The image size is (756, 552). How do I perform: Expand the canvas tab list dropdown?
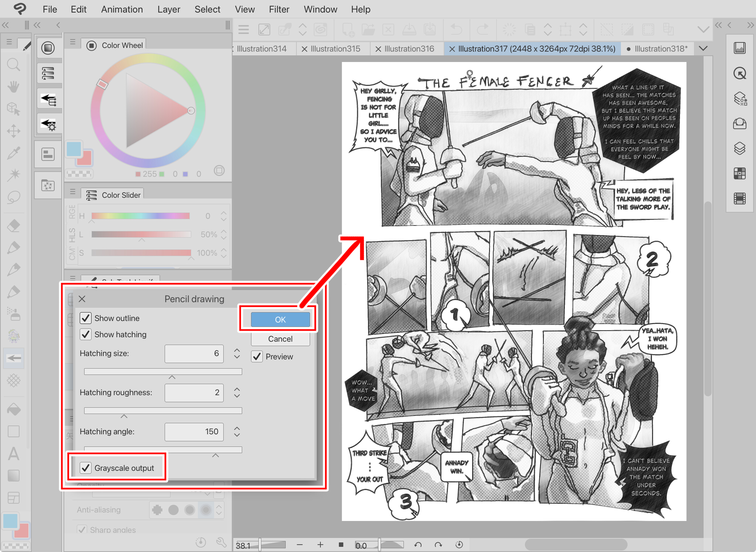pyautogui.click(x=703, y=48)
